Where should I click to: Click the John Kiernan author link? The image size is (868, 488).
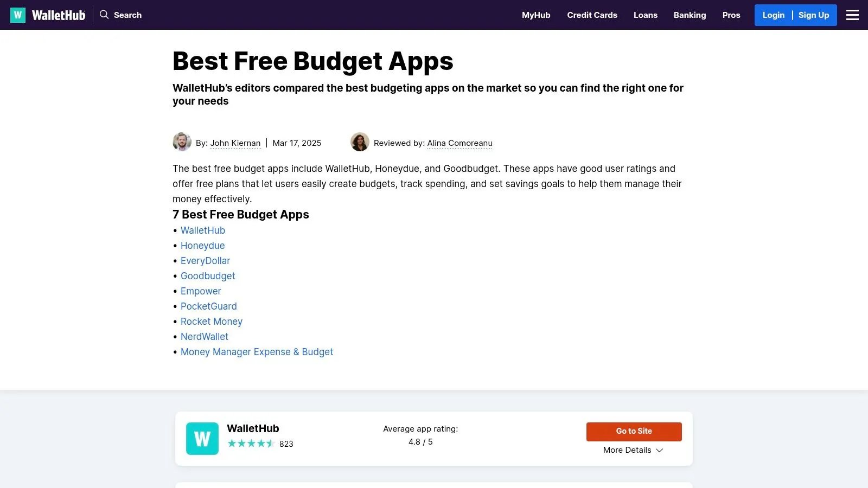(235, 143)
